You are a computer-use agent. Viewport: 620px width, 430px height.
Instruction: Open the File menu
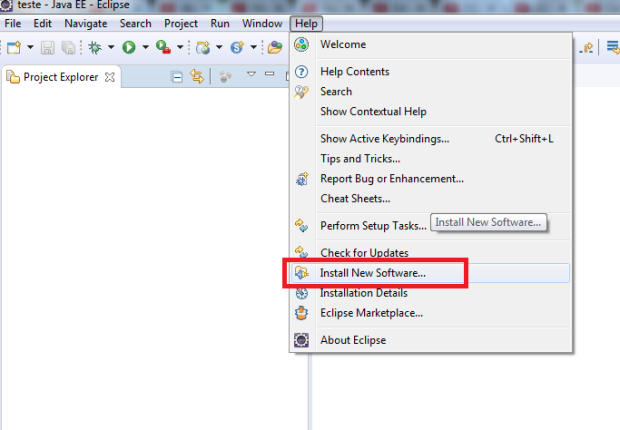[x=13, y=24]
